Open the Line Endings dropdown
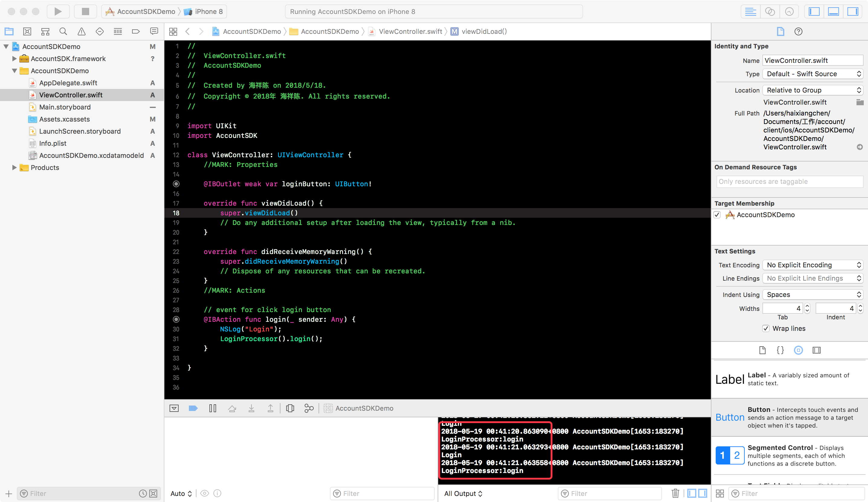This screenshot has width=868, height=502. click(x=813, y=278)
